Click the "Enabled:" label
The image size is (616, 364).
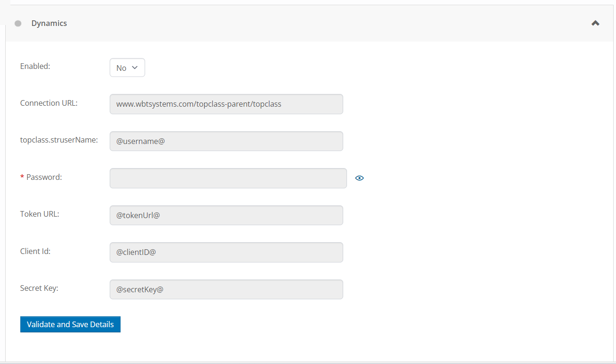35,66
